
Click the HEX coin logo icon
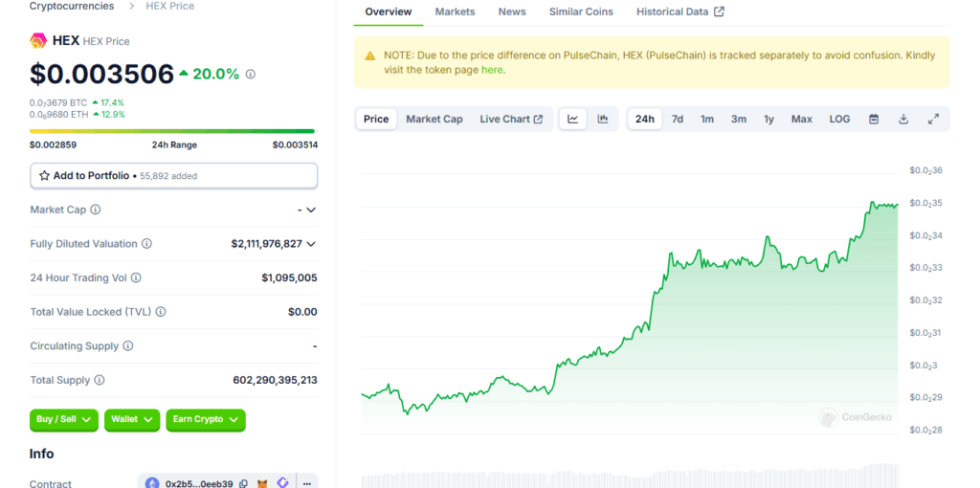(x=38, y=40)
